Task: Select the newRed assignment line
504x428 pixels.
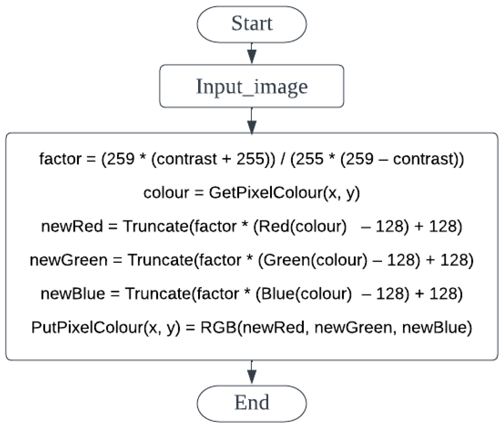Action: pyautogui.click(x=252, y=226)
